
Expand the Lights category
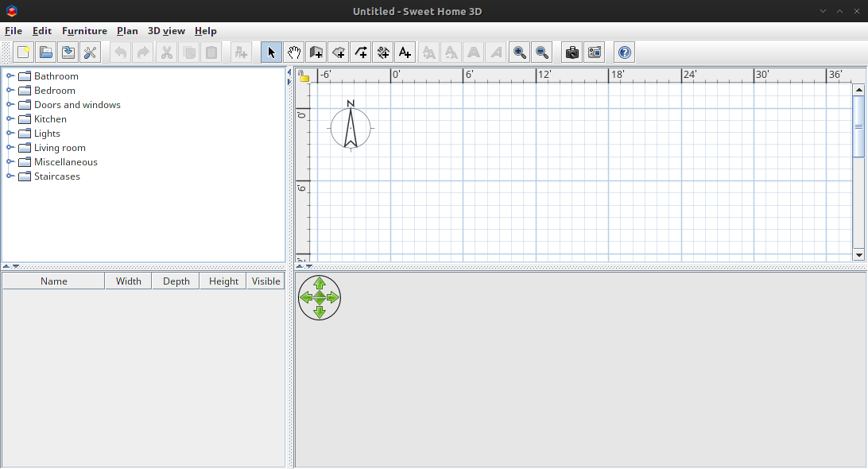click(x=10, y=134)
